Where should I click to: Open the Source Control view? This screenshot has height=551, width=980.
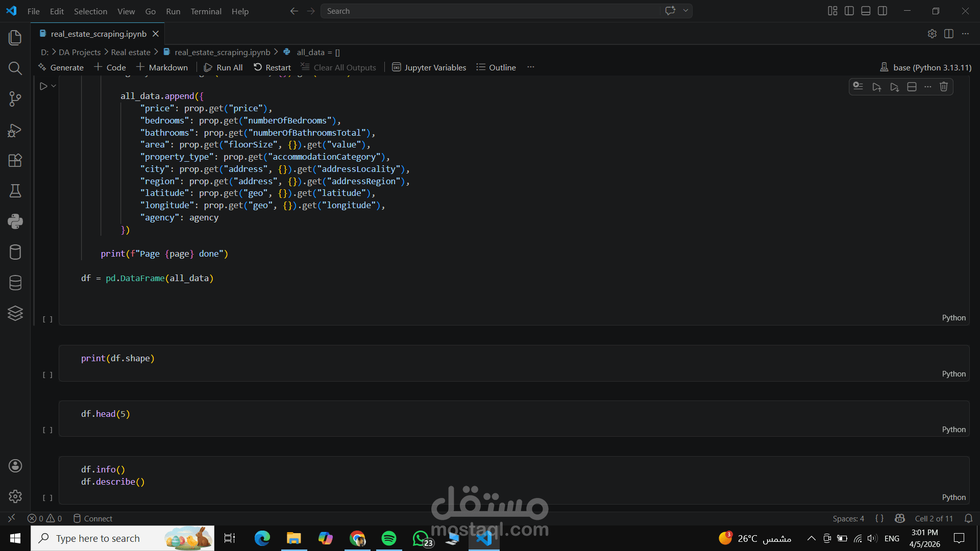click(x=15, y=99)
